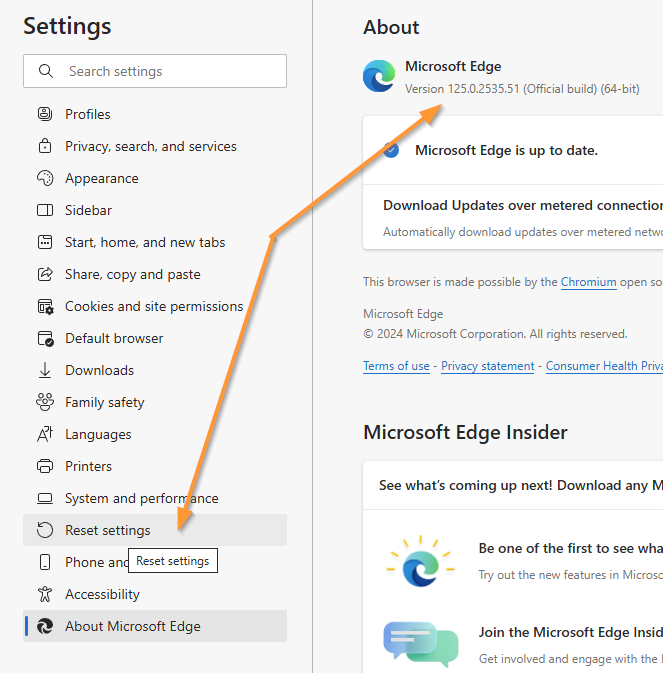Click the Accessibility figure icon
This screenshot has width=663, height=673.
[45, 594]
